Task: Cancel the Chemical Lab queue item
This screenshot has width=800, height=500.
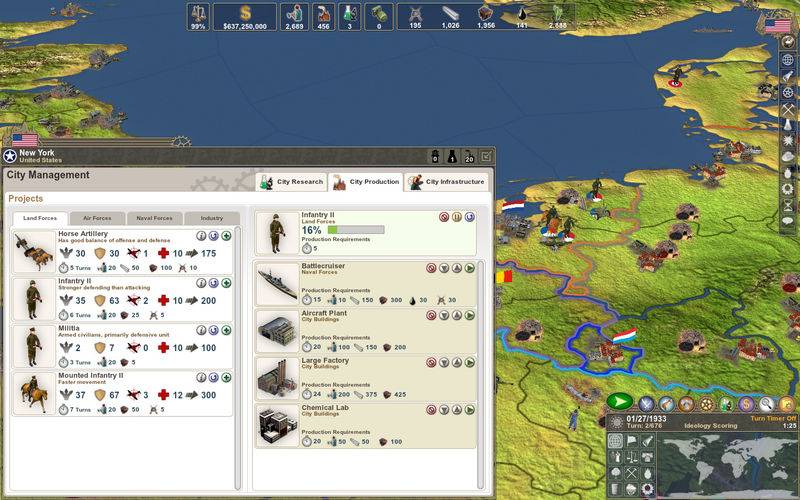Action: (431, 410)
